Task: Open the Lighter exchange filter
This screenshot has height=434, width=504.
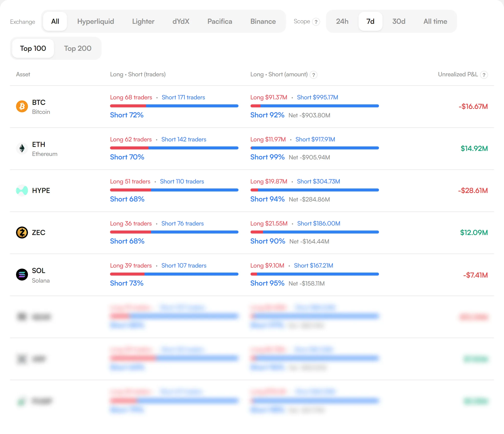Action: click(143, 22)
